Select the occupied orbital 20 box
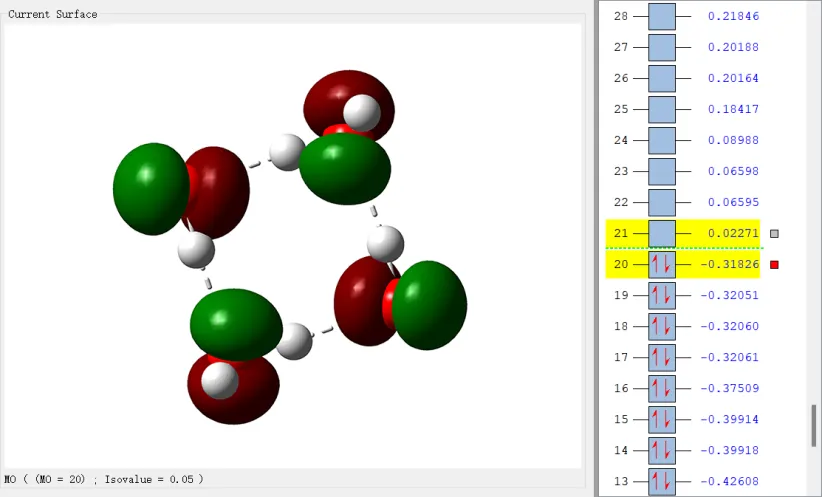The width and height of the screenshot is (822, 497). (662, 265)
